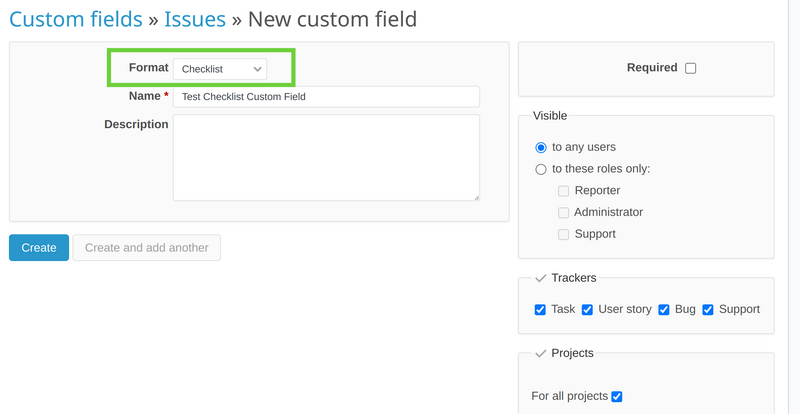
Task: Tick the Reporter role checkbox
Action: pyautogui.click(x=564, y=191)
